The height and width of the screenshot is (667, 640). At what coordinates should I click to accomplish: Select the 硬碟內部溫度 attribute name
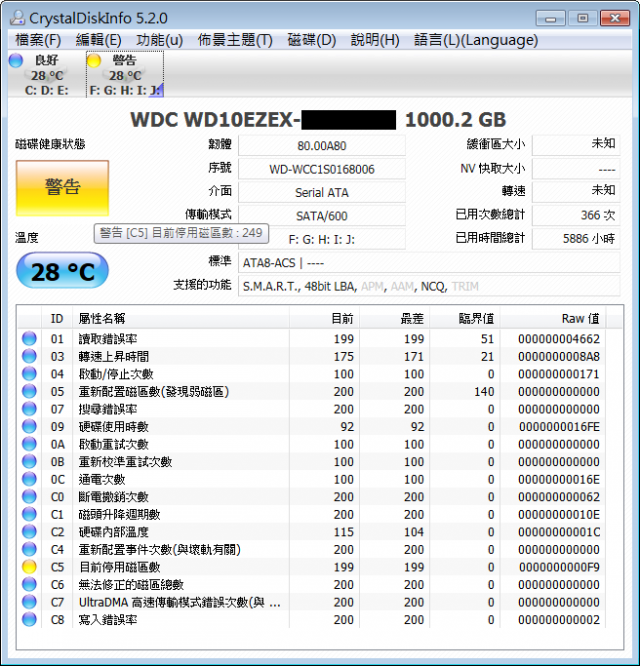pyautogui.click(x=114, y=532)
